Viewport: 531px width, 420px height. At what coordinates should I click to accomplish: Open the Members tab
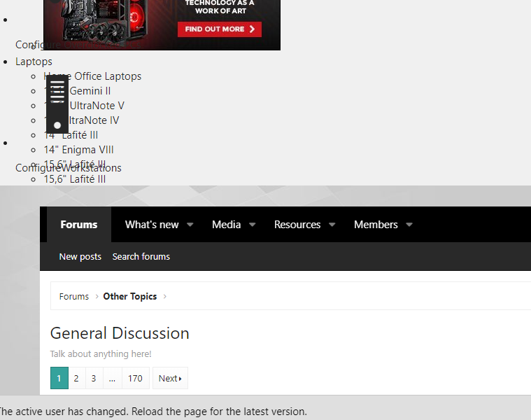pos(376,225)
